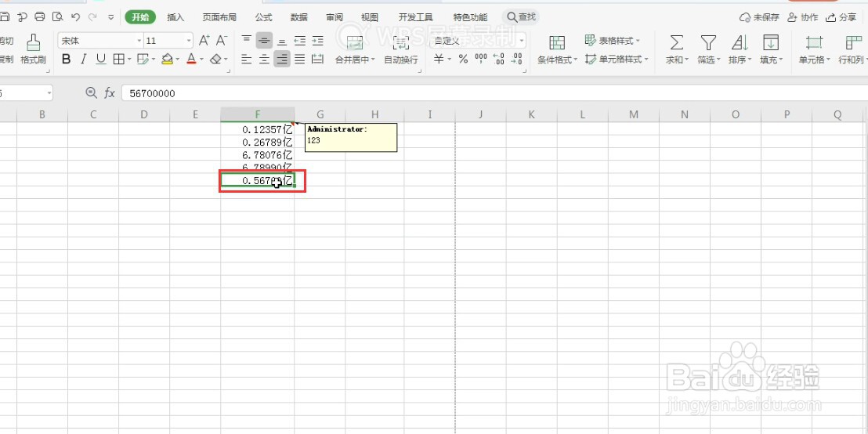Open currency symbol dropdown arrow
The width and height of the screenshot is (868, 434).
click(x=450, y=60)
